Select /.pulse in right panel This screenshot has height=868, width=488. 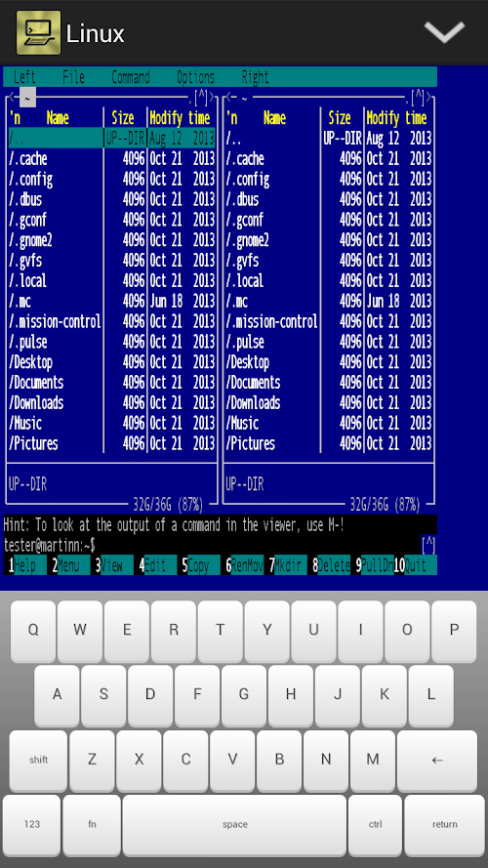[245, 342]
